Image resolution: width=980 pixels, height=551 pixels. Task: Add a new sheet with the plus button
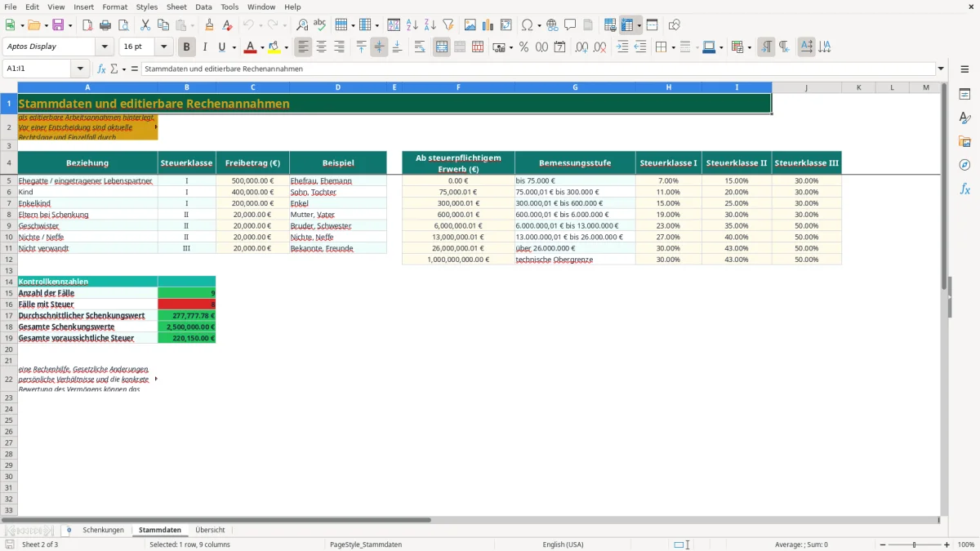click(69, 530)
